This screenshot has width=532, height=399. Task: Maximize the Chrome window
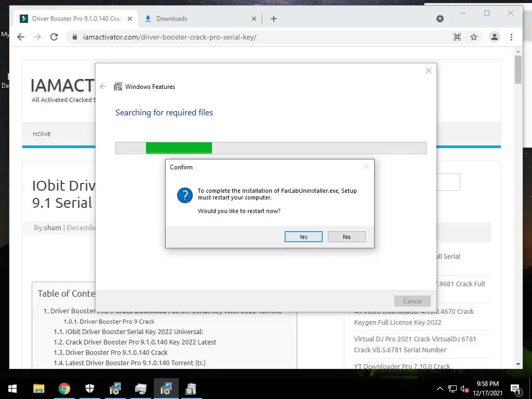coord(487,13)
